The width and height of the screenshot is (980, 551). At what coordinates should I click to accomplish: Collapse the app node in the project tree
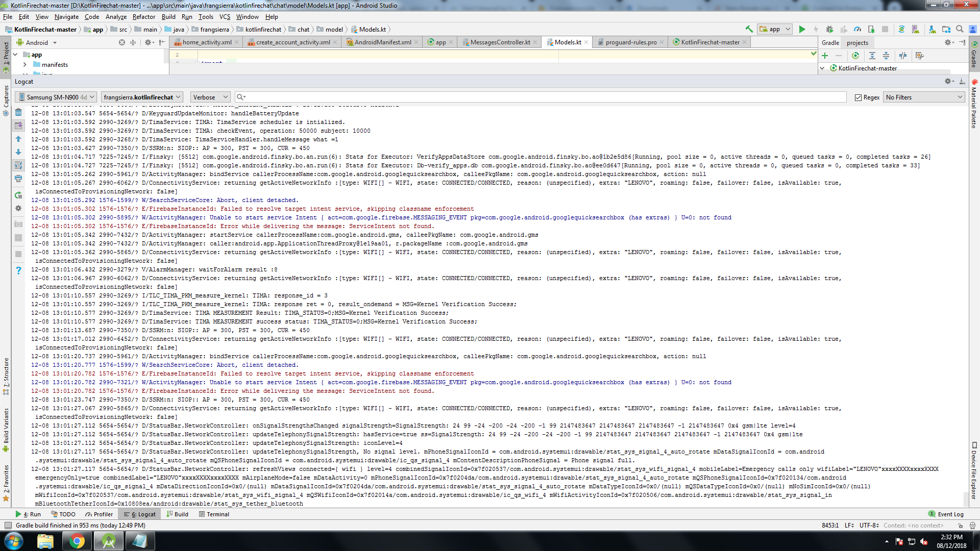point(14,54)
